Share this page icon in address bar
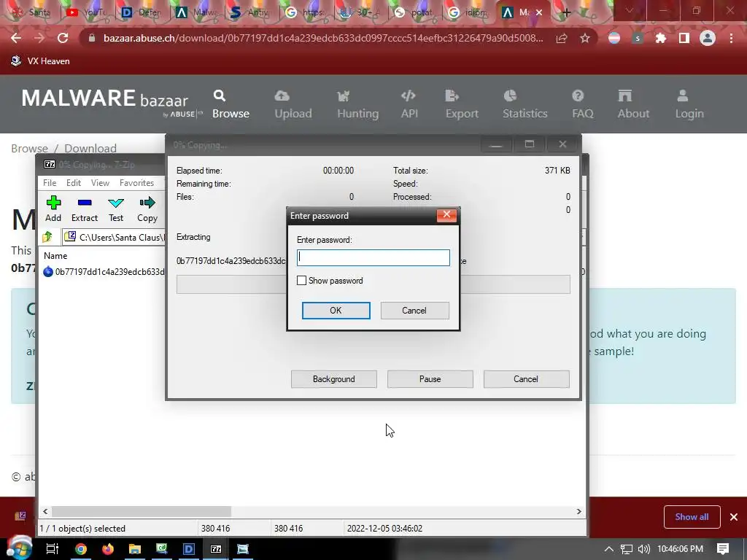The width and height of the screenshot is (747, 560). click(562, 38)
